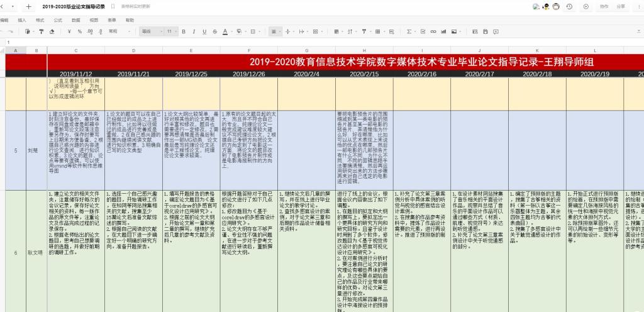Add a new tab with plus button

[30, 6]
